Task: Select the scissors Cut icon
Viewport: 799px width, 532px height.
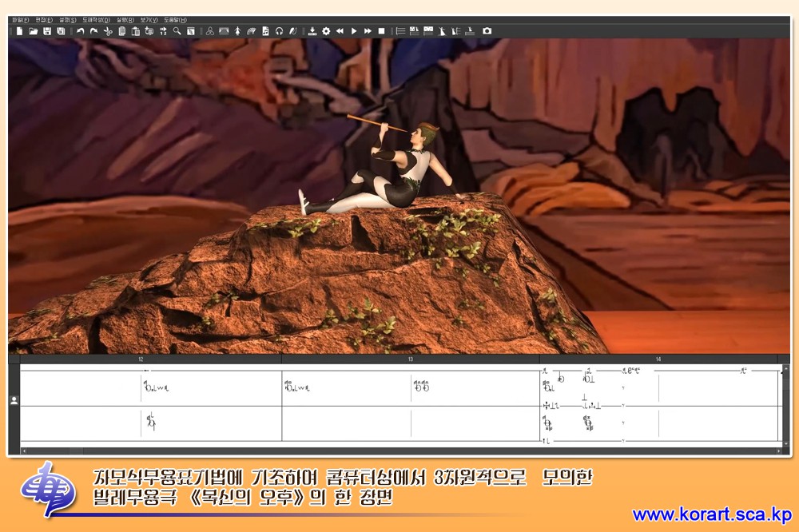Action: (x=108, y=31)
